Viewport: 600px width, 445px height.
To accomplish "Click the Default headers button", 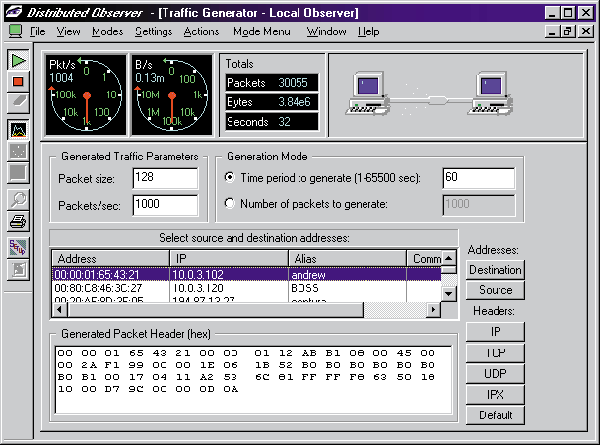I will (x=495, y=415).
